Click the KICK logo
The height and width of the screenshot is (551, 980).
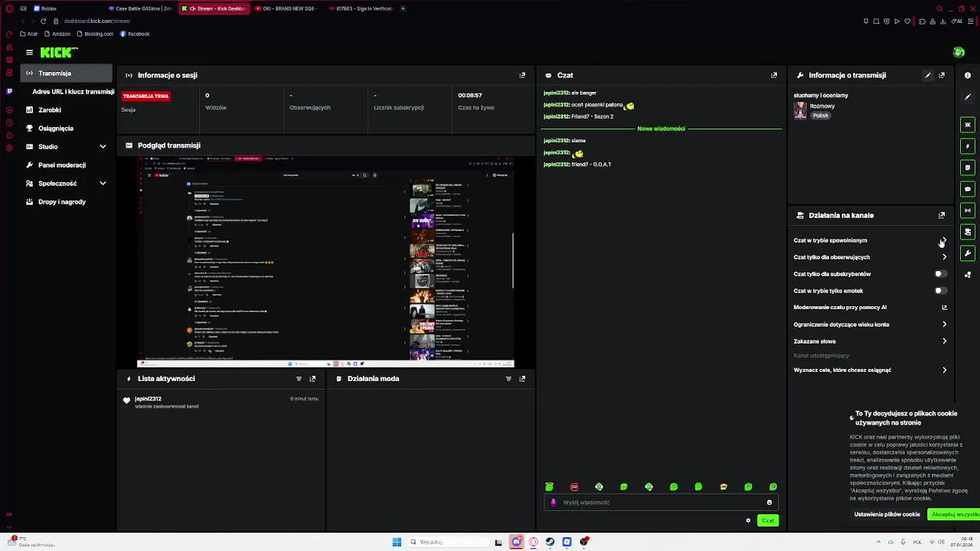(58, 52)
